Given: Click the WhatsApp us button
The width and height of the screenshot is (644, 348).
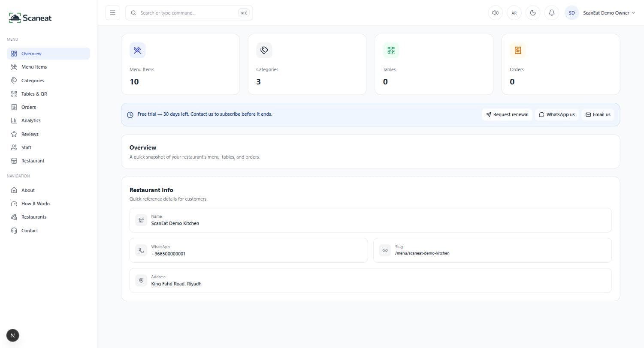Looking at the screenshot, I should click(x=557, y=114).
